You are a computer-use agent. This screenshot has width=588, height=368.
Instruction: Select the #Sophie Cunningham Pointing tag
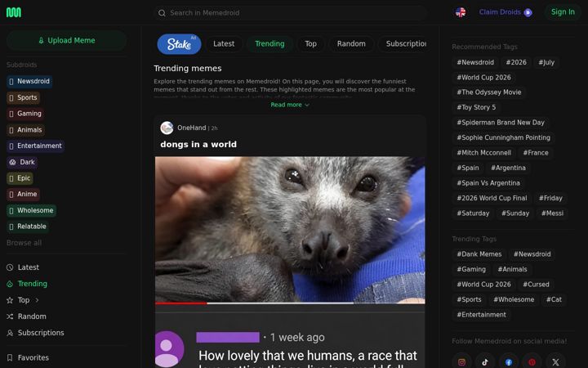click(x=504, y=138)
